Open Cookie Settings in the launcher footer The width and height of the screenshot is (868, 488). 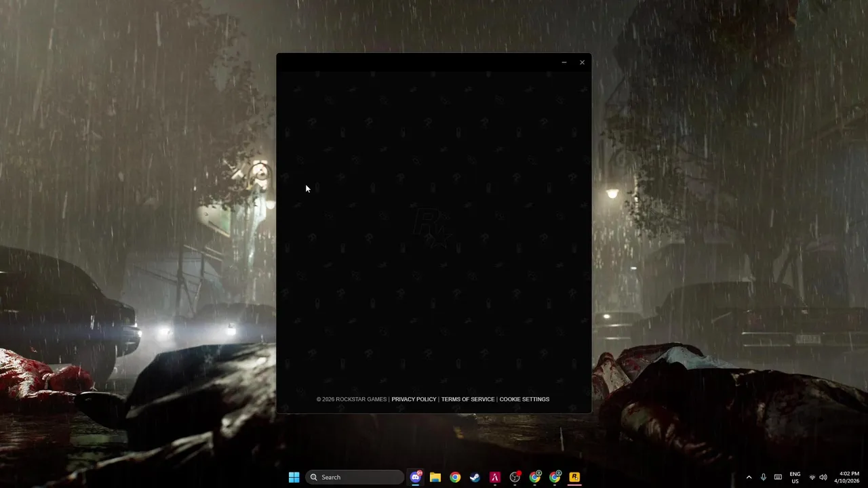(x=524, y=399)
